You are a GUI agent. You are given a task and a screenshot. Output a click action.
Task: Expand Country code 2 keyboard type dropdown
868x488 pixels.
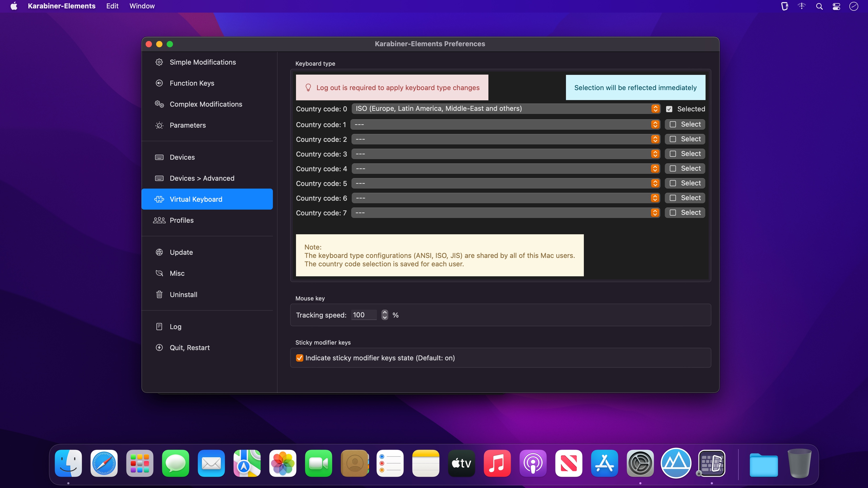pyautogui.click(x=655, y=139)
